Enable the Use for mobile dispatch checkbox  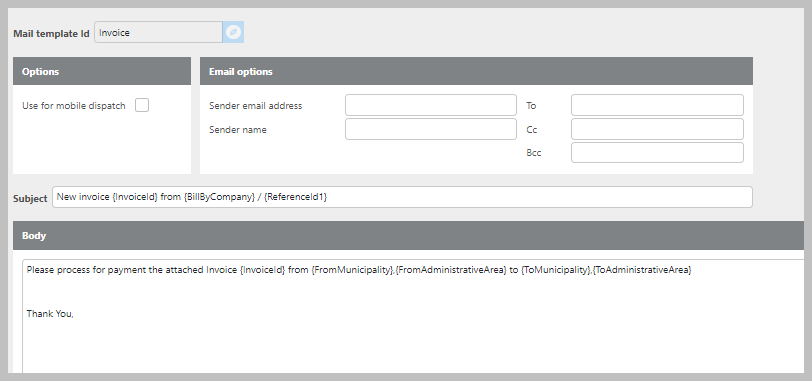click(142, 106)
